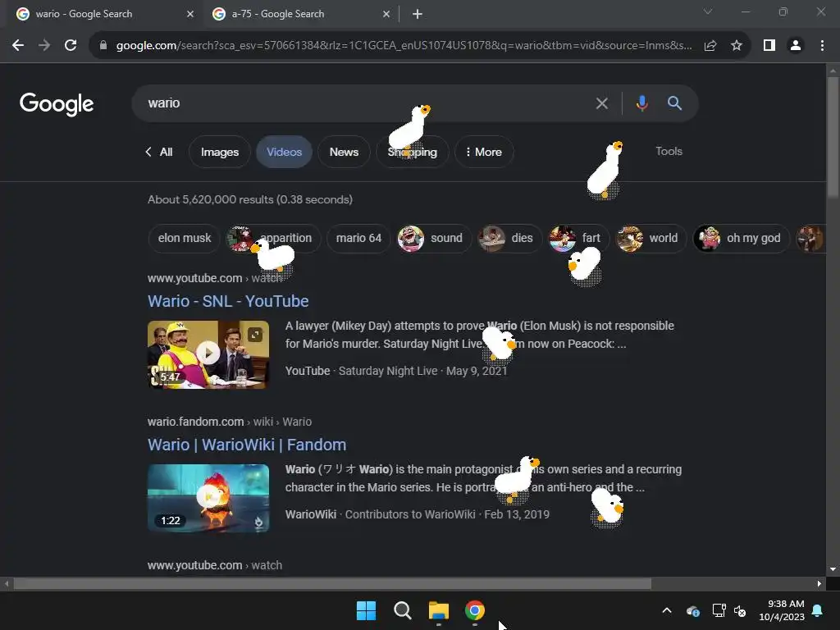Open Wario - SNL - YouTube result

pos(228,301)
